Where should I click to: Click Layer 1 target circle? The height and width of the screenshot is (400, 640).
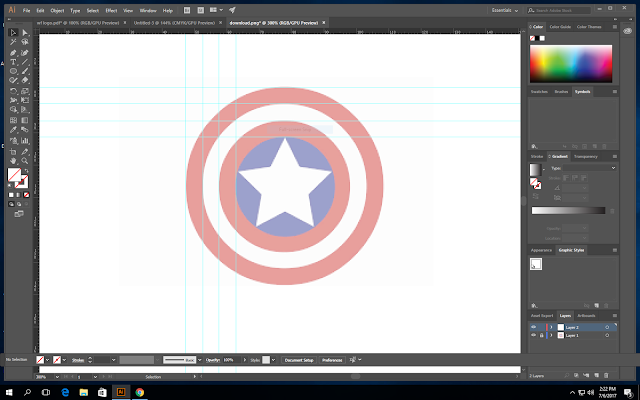coord(607,335)
